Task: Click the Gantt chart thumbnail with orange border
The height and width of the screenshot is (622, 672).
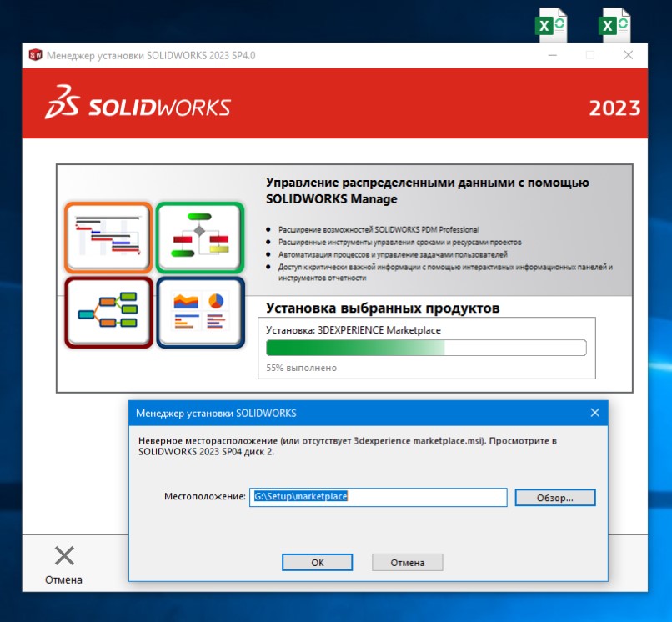Action: click(108, 238)
